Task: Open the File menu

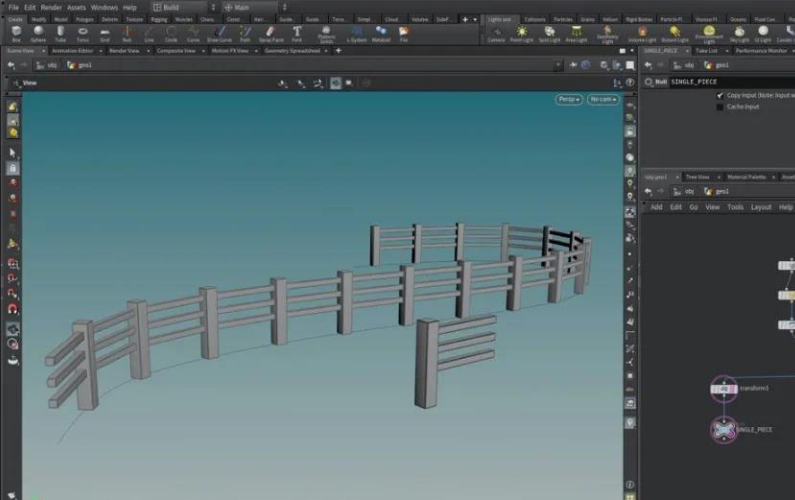Action: click(x=14, y=8)
